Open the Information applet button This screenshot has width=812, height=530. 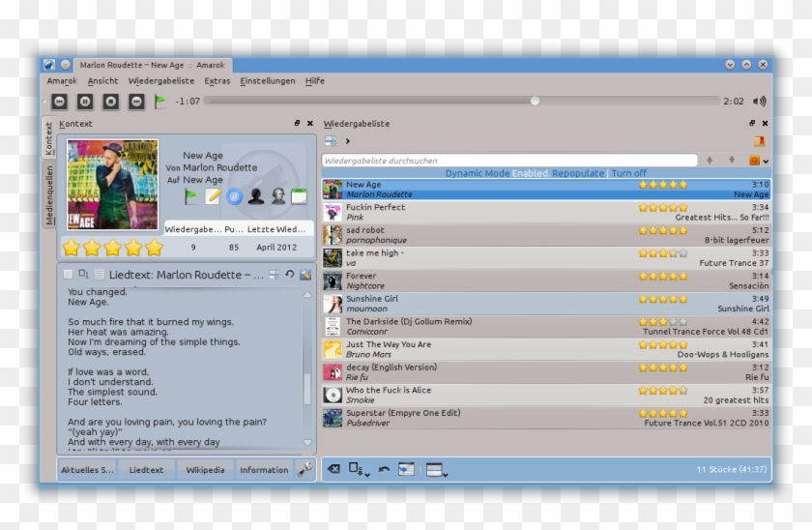pos(264,469)
